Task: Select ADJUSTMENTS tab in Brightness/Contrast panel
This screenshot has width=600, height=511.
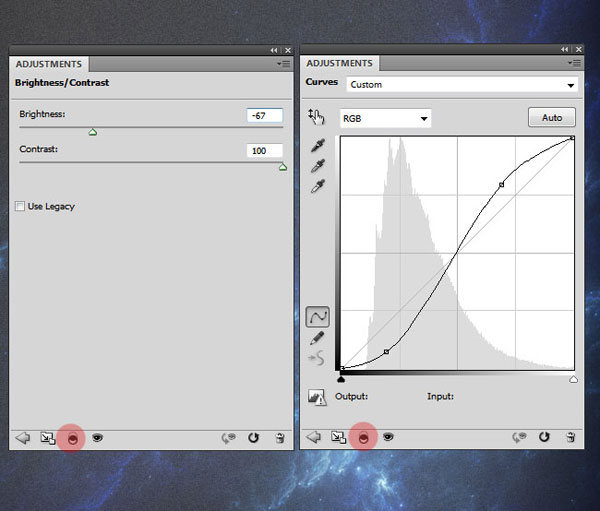Action: (49, 64)
